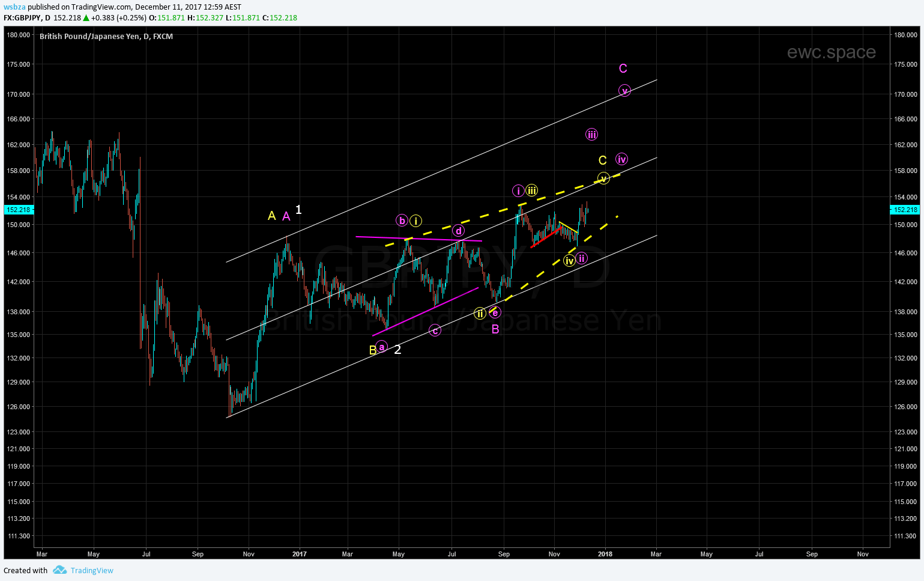Image resolution: width=924 pixels, height=581 pixels.
Task: Select the white '2' wave label
Action: point(397,350)
